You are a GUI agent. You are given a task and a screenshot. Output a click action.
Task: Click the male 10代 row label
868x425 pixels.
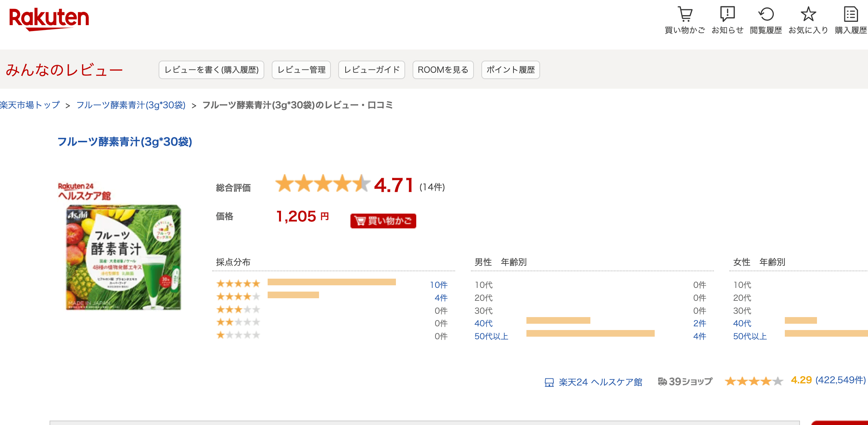click(x=484, y=285)
